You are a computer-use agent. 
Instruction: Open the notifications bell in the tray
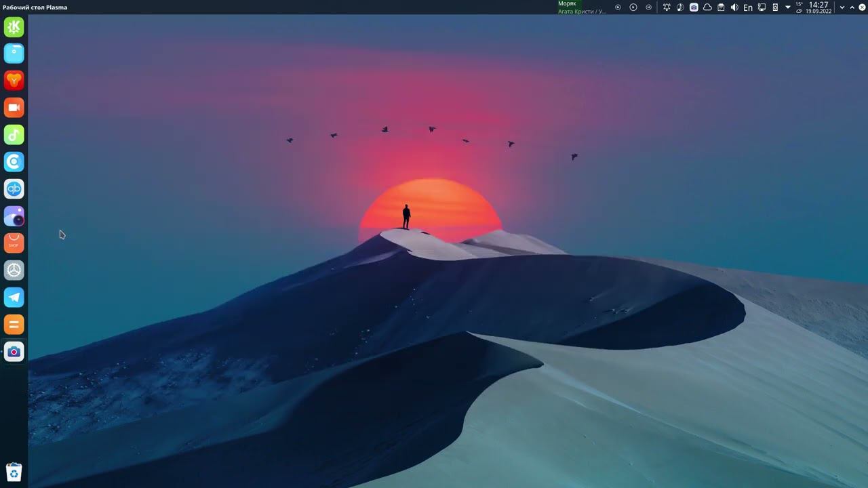[x=667, y=7]
